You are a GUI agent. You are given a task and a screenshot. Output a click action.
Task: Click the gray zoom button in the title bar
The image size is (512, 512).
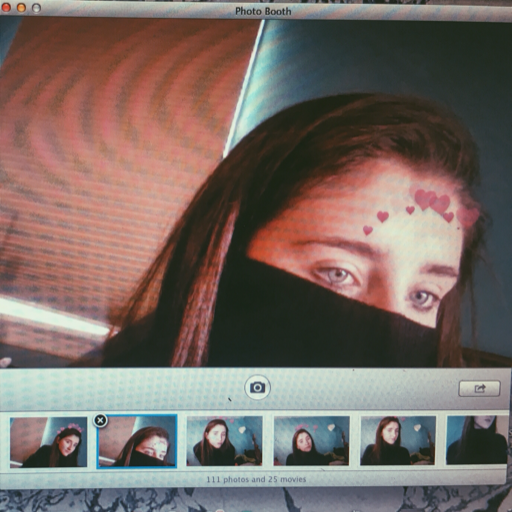click(x=36, y=8)
